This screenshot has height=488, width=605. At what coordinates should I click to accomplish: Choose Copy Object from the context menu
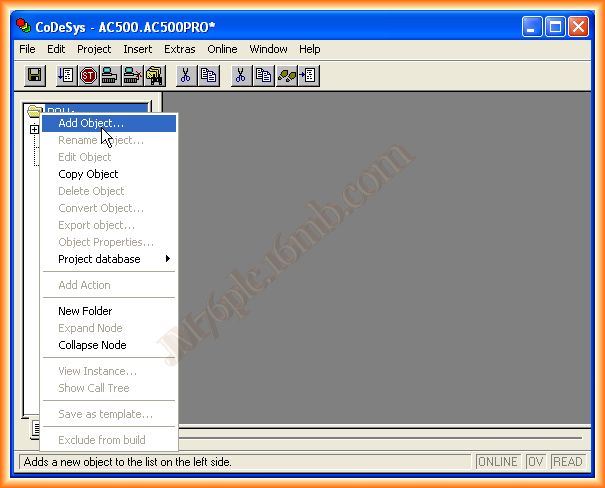tap(88, 174)
